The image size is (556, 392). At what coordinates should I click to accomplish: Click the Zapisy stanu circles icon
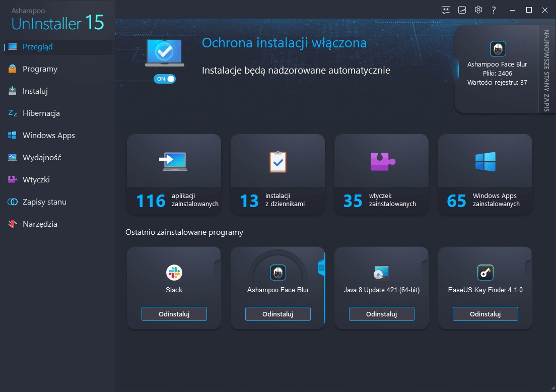[x=13, y=202]
